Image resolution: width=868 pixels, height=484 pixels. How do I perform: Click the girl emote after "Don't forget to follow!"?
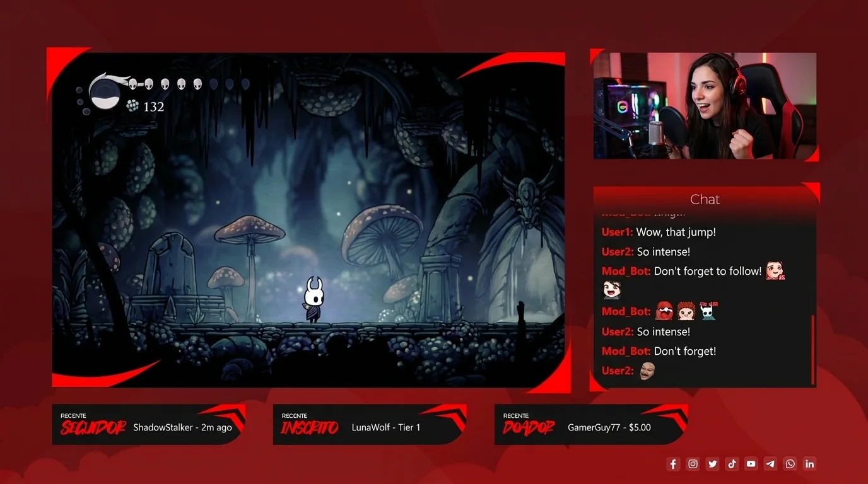(775, 271)
